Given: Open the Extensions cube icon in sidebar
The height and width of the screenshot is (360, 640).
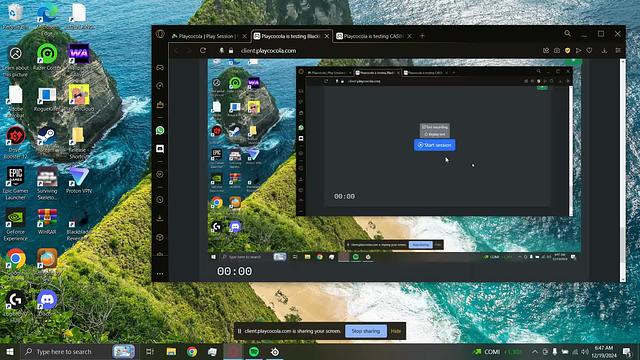Looking at the screenshot, I should point(160,237).
